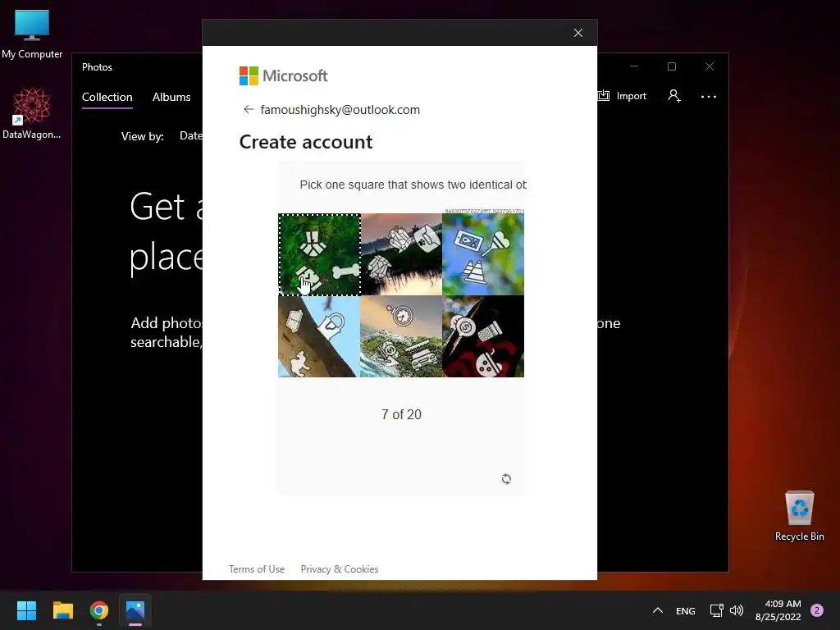Click the volume speaker icon in the tray

737,610
